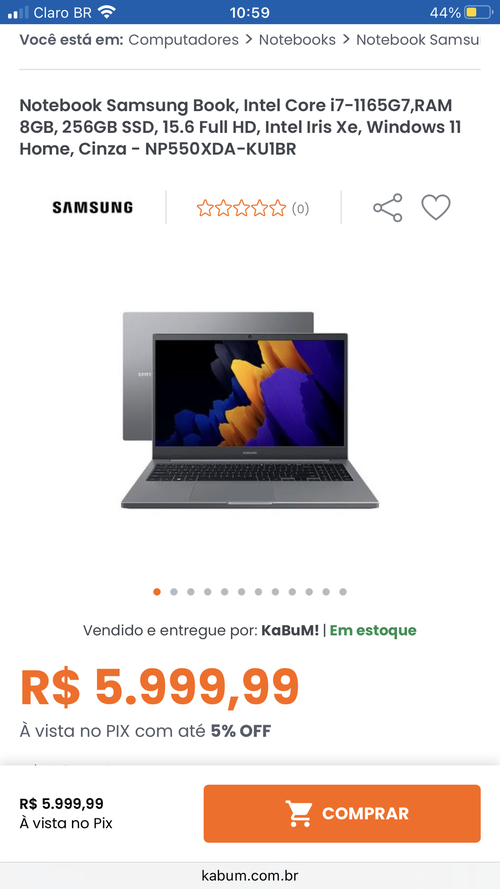Open the Notebooks breadcrumb
The width and height of the screenshot is (500, 889).
(x=297, y=40)
